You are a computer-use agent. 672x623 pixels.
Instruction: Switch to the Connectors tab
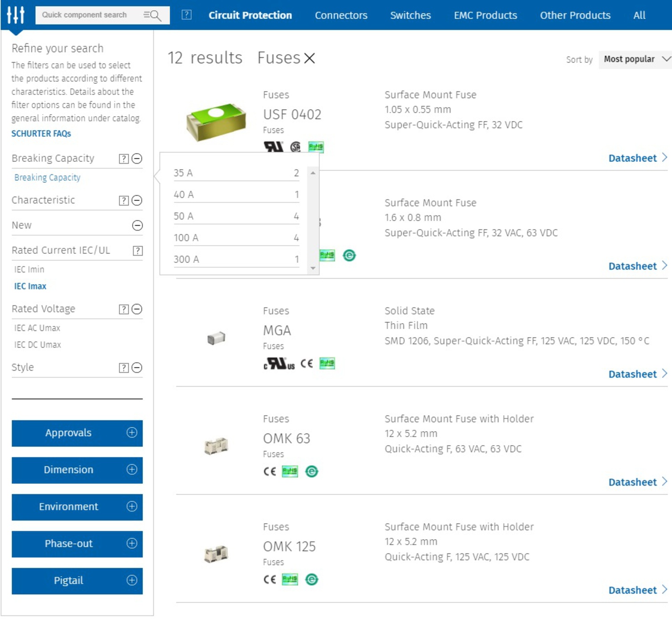341,15
